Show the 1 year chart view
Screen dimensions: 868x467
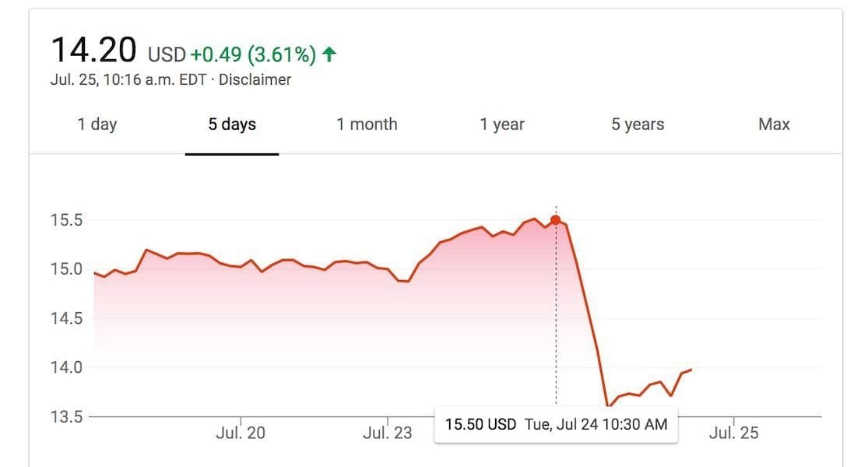pyautogui.click(x=502, y=125)
